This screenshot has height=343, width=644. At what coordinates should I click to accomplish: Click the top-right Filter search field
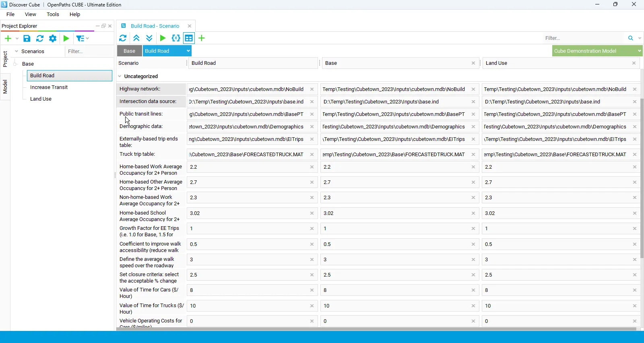584,38
